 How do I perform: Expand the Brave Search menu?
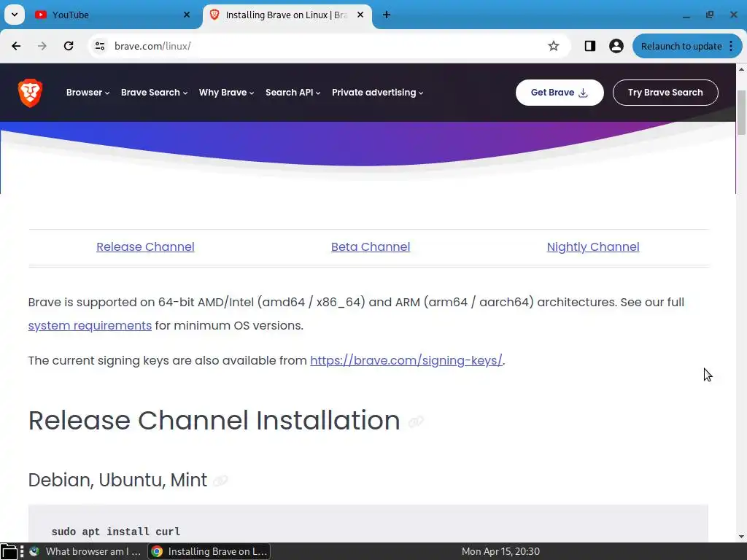pyautogui.click(x=155, y=93)
